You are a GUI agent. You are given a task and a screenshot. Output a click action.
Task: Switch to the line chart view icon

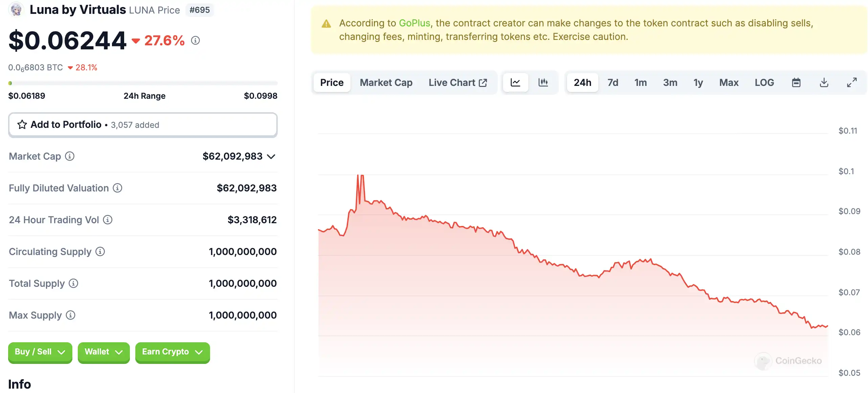tap(515, 83)
